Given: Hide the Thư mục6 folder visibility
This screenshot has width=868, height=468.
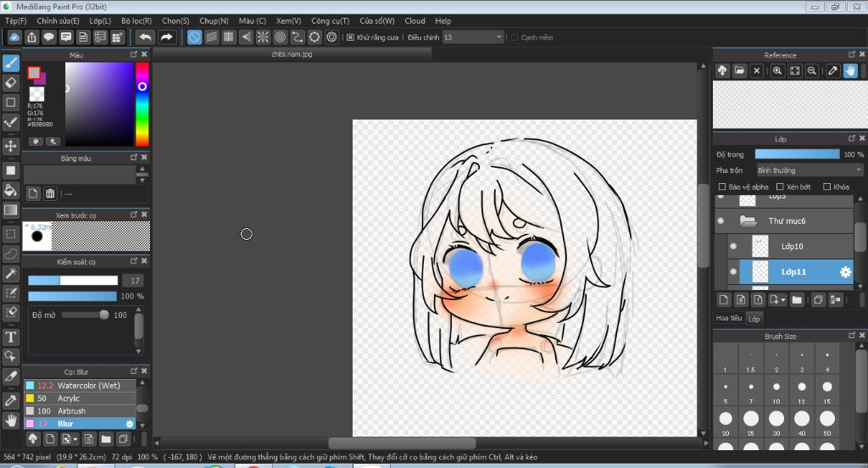Looking at the screenshot, I should (721, 221).
